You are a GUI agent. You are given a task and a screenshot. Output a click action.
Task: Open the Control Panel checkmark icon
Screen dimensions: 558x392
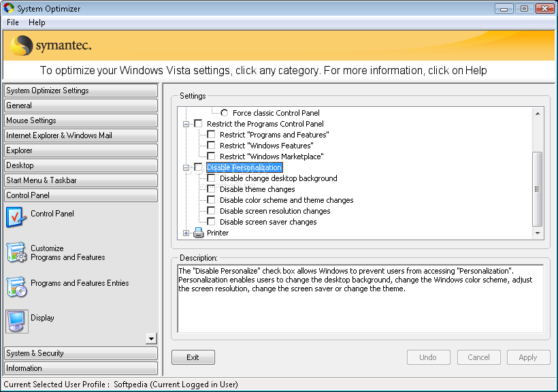(x=16, y=217)
